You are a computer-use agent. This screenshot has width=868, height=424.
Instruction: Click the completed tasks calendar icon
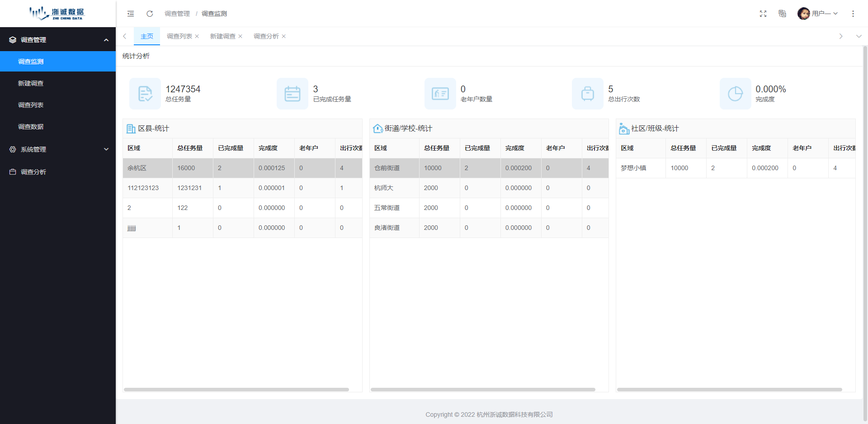tap(292, 94)
